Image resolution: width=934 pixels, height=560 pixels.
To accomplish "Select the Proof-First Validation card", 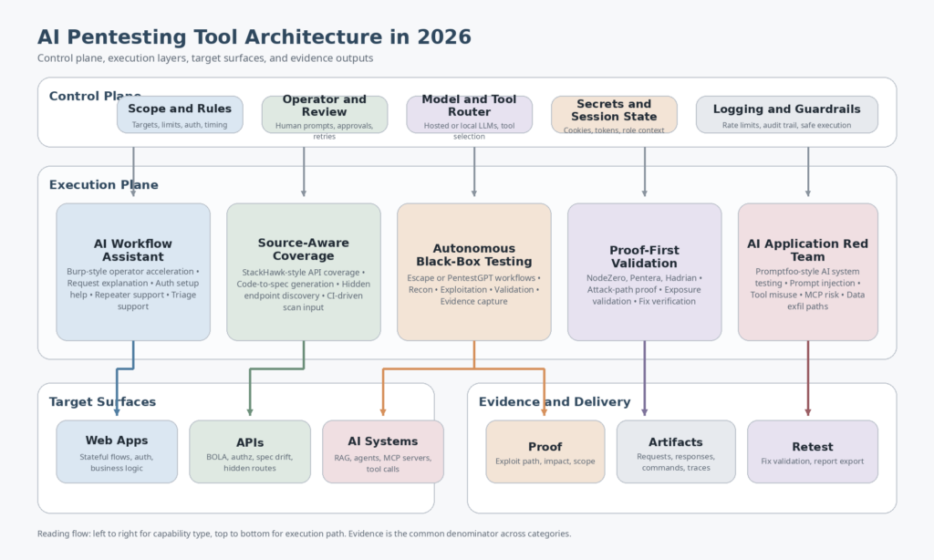I will [x=644, y=272].
